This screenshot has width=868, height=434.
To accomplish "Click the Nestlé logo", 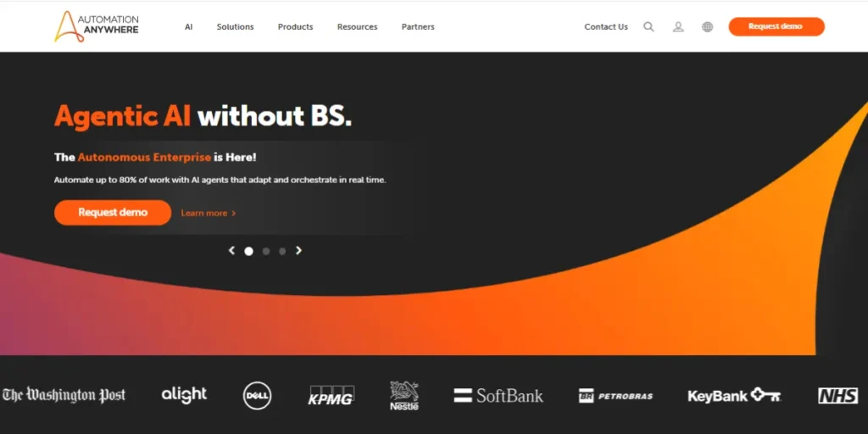I will 404,395.
